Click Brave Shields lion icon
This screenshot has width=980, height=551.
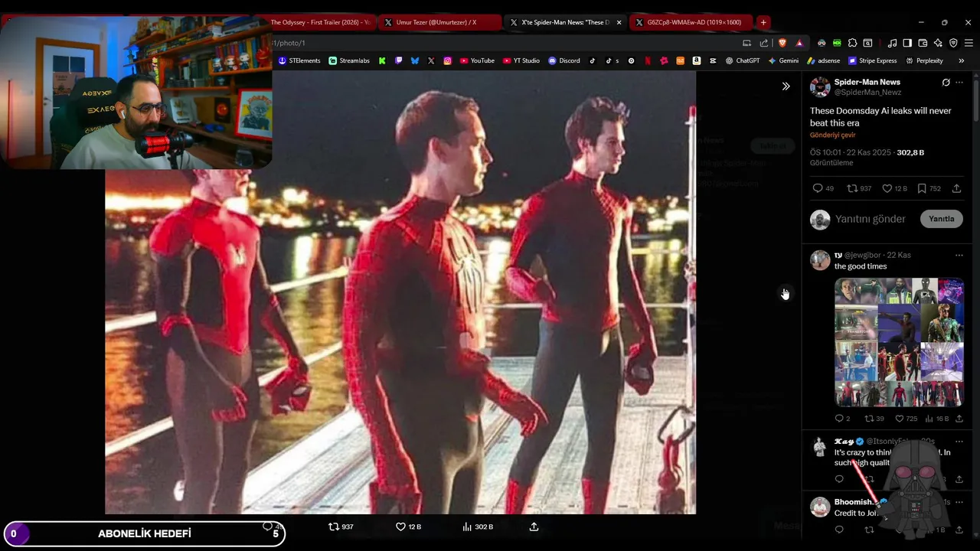point(782,43)
